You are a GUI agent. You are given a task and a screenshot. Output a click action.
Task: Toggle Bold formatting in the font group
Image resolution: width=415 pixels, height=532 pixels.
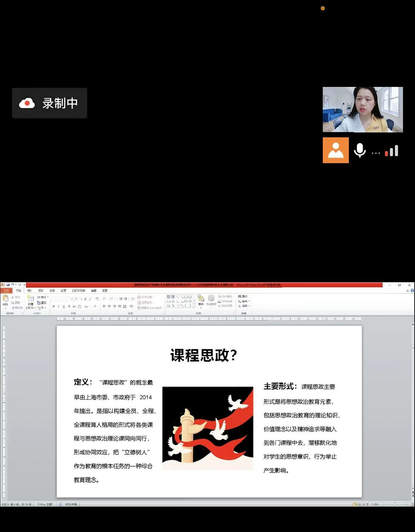click(53, 306)
